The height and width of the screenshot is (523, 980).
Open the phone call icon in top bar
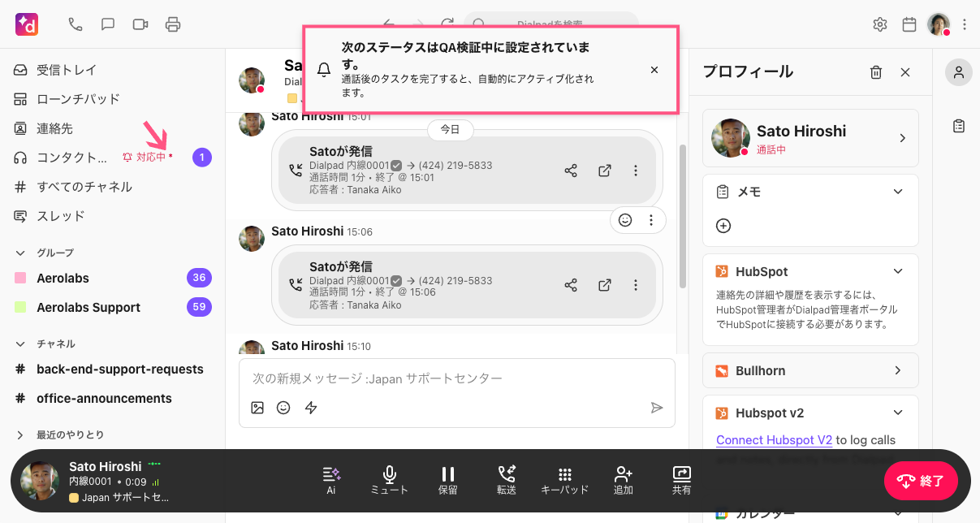[x=76, y=24]
